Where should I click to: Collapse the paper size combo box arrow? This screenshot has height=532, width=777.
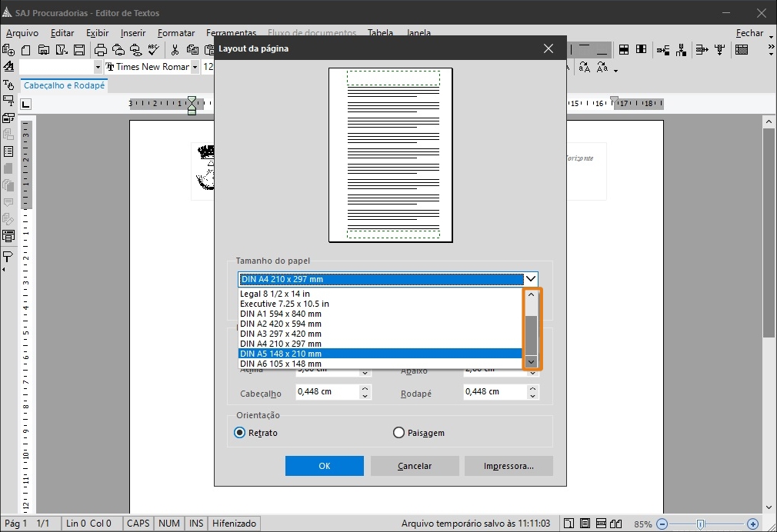click(530, 279)
